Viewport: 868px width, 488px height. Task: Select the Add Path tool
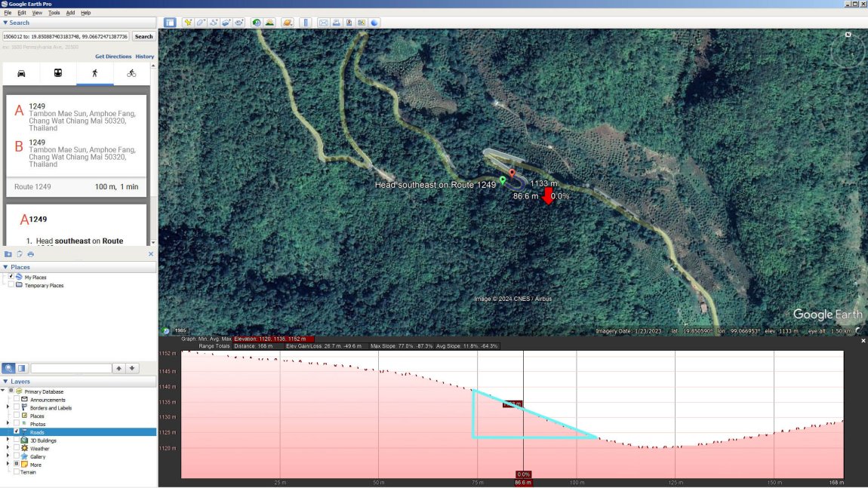(x=215, y=22)
